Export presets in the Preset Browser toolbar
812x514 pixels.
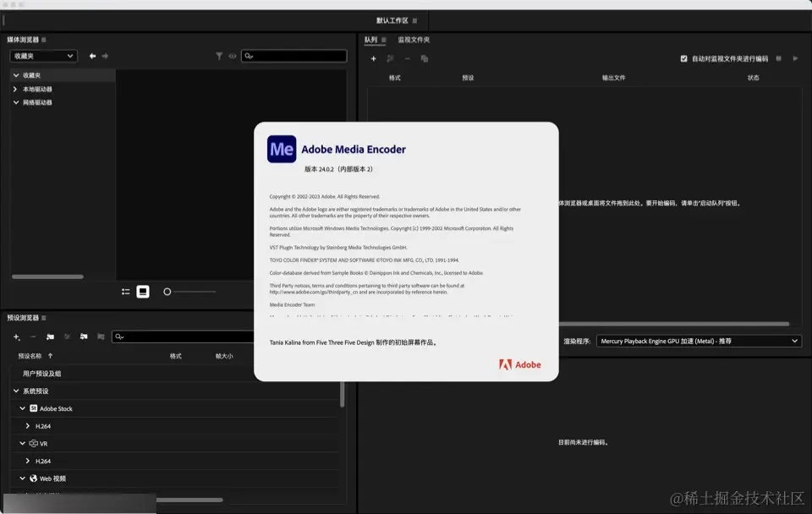[x=101, y=337]
